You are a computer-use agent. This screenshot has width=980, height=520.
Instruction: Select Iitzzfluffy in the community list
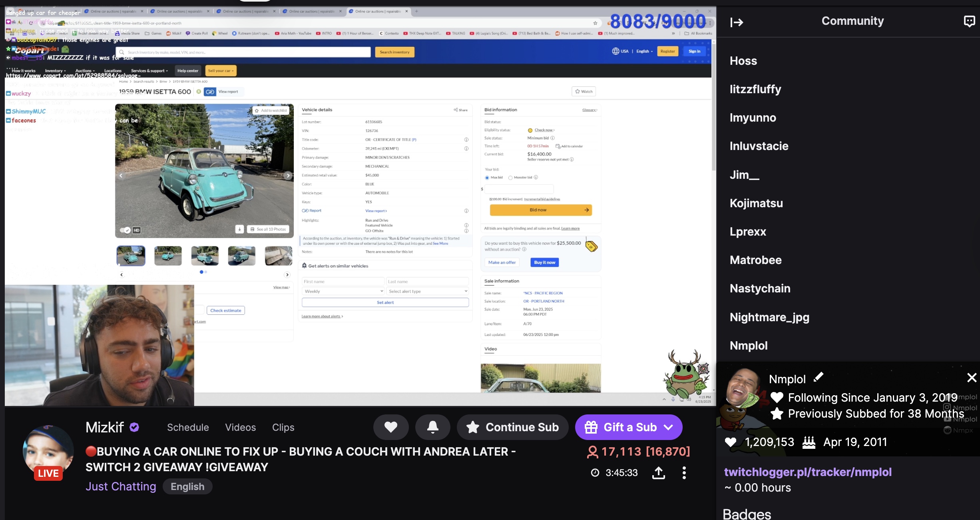(x=755, y=89)
